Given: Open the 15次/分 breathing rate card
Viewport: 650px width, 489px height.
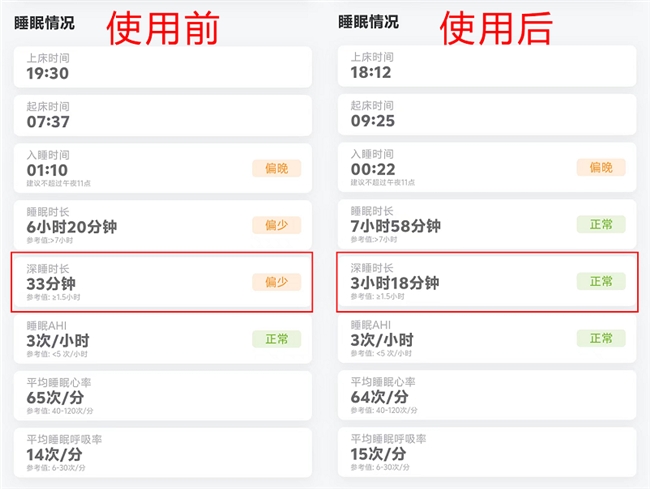Looking at the screenshot, I should pos(487,453).
